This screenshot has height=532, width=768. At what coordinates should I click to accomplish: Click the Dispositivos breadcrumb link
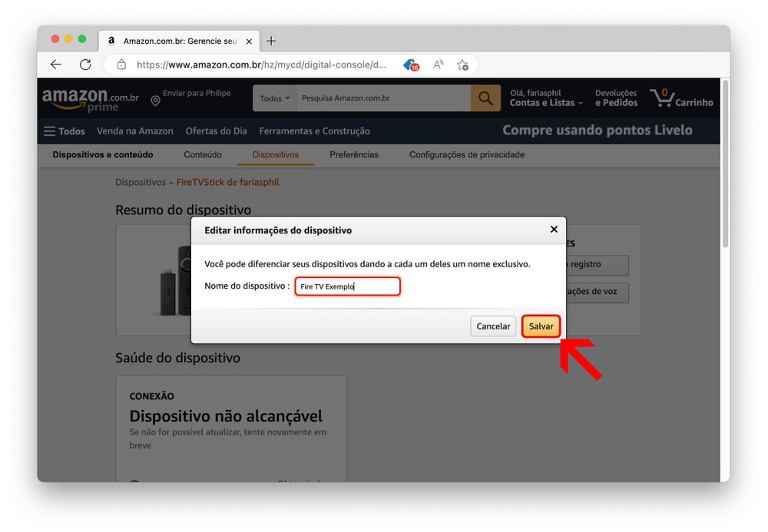141,182
